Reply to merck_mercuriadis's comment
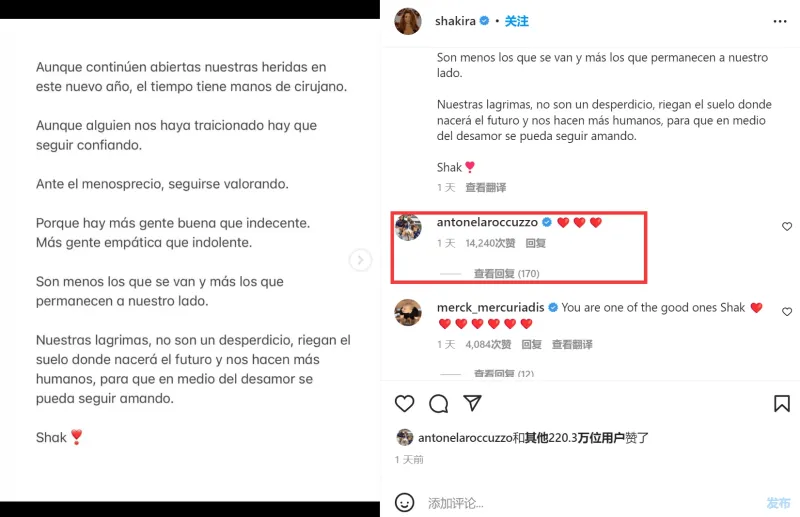Image resolution: width=800 pixels, height=517 pixels. (x=532, y=344)
